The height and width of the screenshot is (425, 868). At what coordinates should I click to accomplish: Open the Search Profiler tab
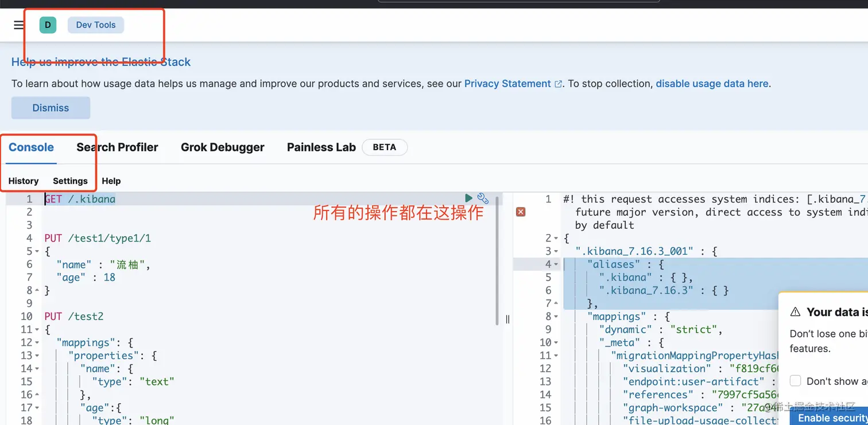(x=117, y=147)
